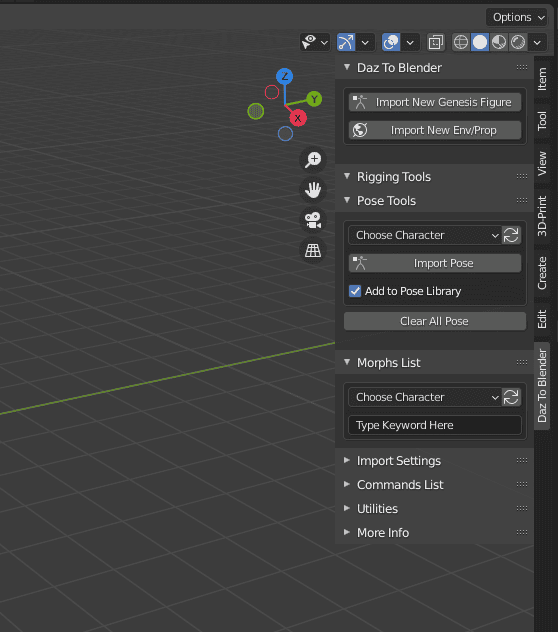Click the negative X axis red circle
558x632 pixels.
272,92
